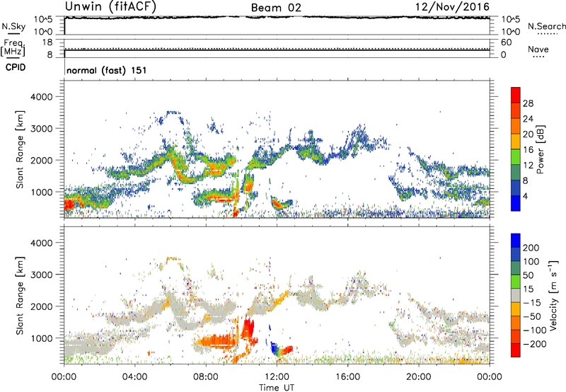The width and height of the screenshot is (566, 392).
Task: Click the gray segment of Velocity colorbar
Action: [x=516, y=296]
